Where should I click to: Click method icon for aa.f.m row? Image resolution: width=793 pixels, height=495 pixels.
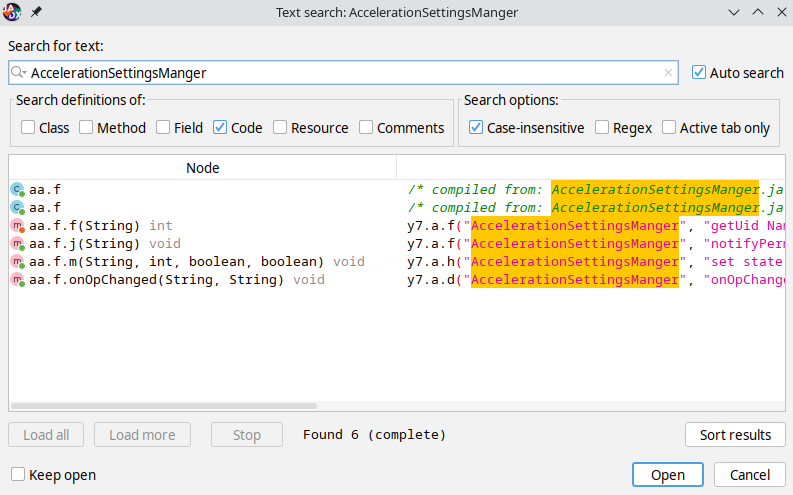pos(18,262)
